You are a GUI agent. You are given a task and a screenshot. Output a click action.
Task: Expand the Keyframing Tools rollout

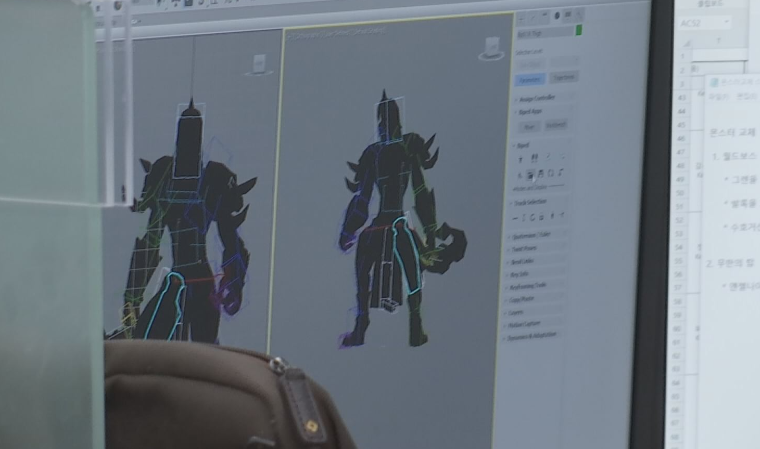[528, 286]
